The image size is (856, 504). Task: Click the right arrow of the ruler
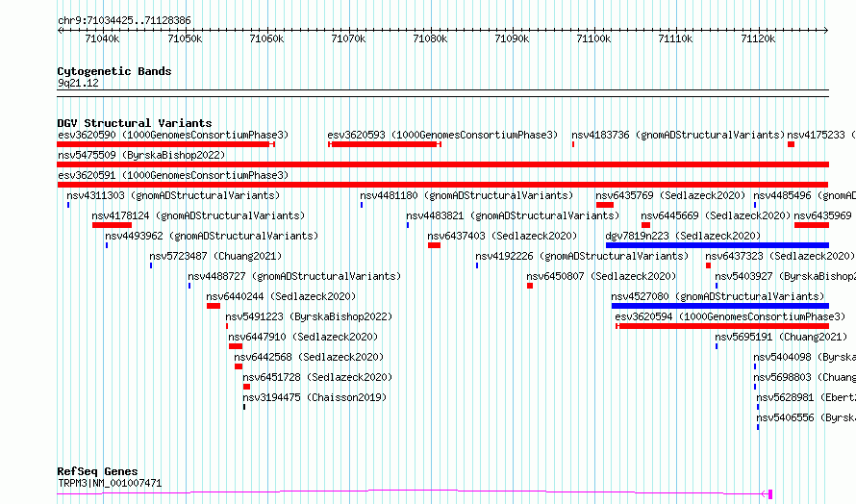pyautogui.click(x=825, y=31)
